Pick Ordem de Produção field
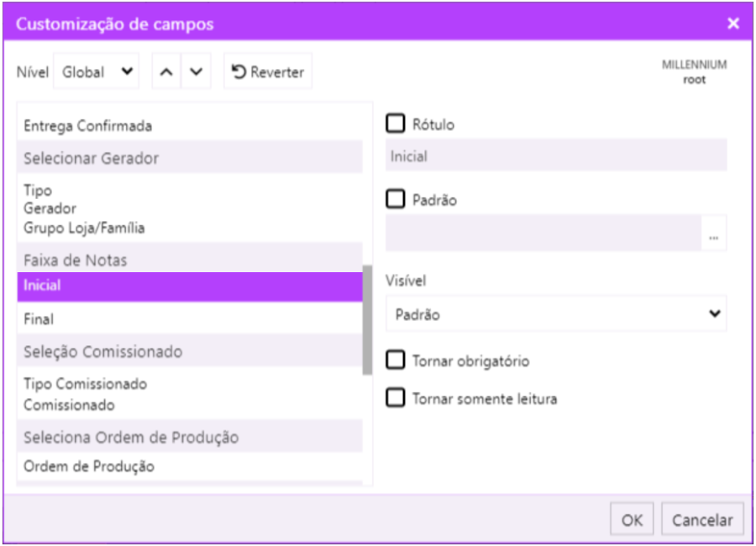This screenshot has width=756, height=546. [x=89, y=466]
